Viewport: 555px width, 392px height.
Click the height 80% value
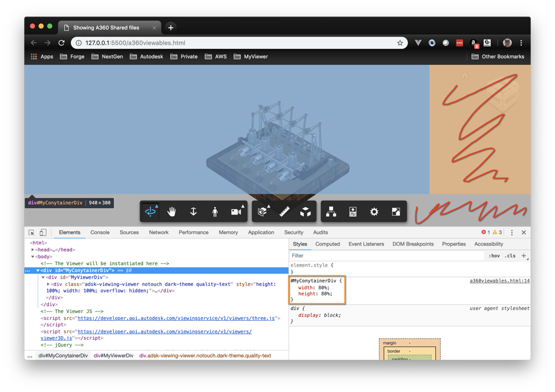pos(327,294)
